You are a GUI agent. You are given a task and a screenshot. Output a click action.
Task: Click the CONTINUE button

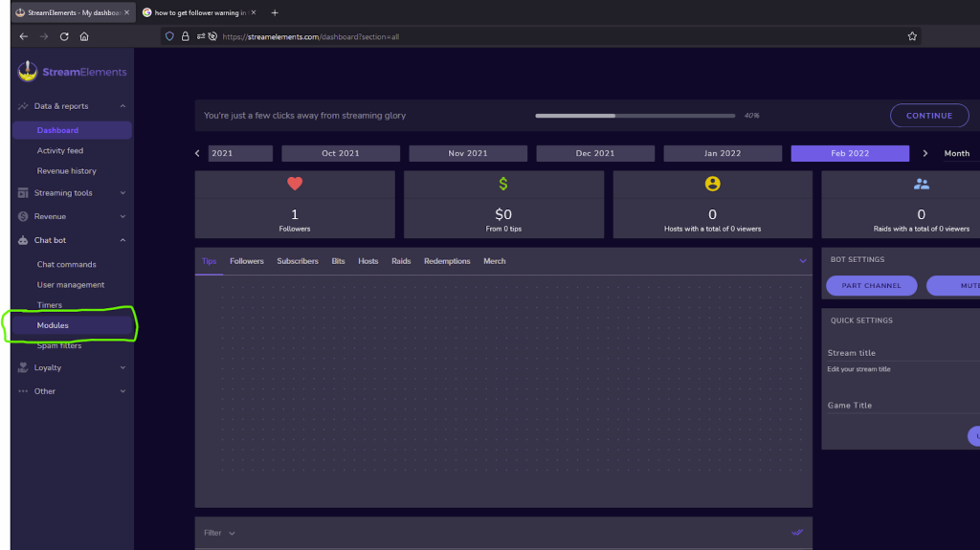929,116
